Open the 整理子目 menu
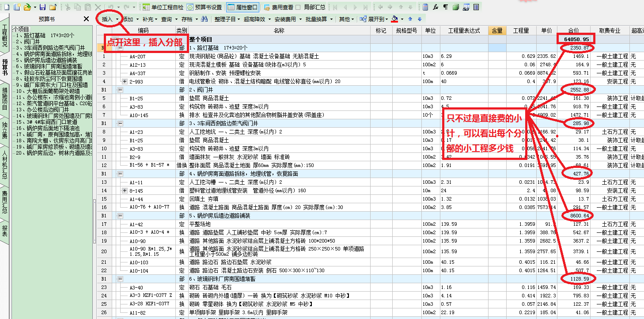The width and height of the screenshot is (644, 319). tap(227, 19)
